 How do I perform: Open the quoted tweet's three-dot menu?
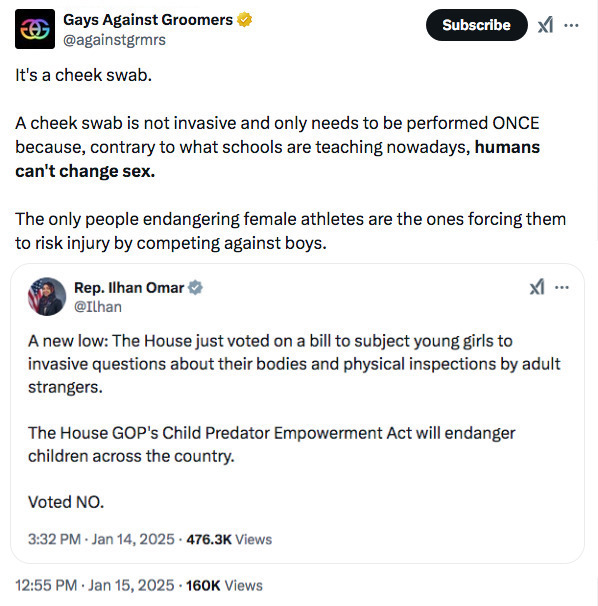(562, 288)
